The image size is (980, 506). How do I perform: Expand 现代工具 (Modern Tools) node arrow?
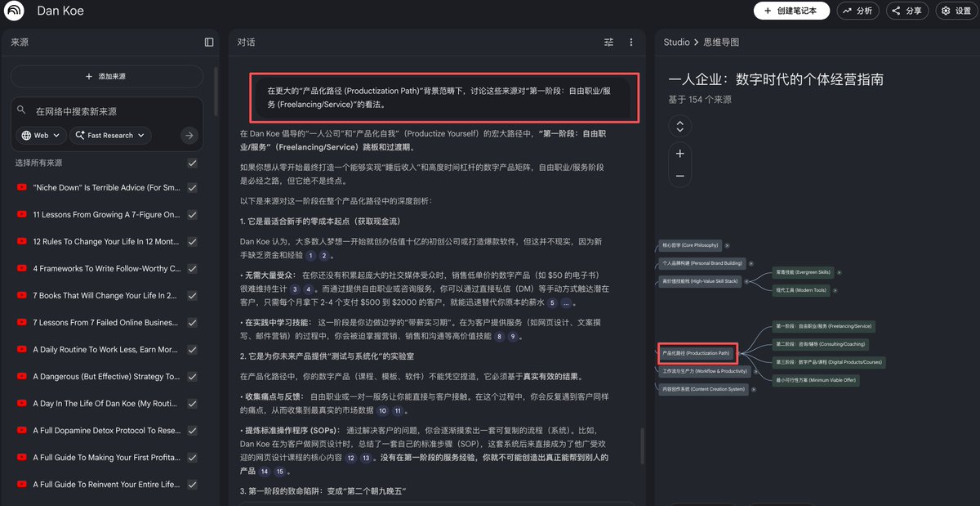[x=835, y=290]
